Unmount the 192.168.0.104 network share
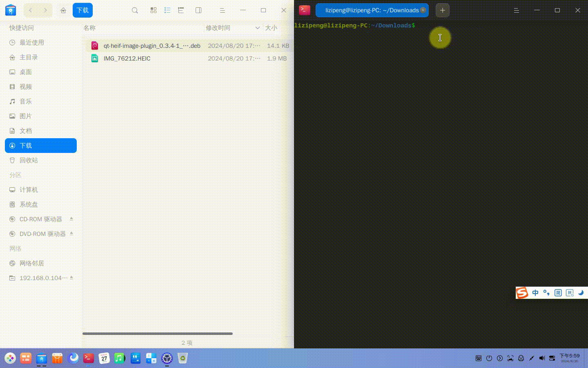Image resolution: width=588 pixels, height=368 pixels. 71,278
